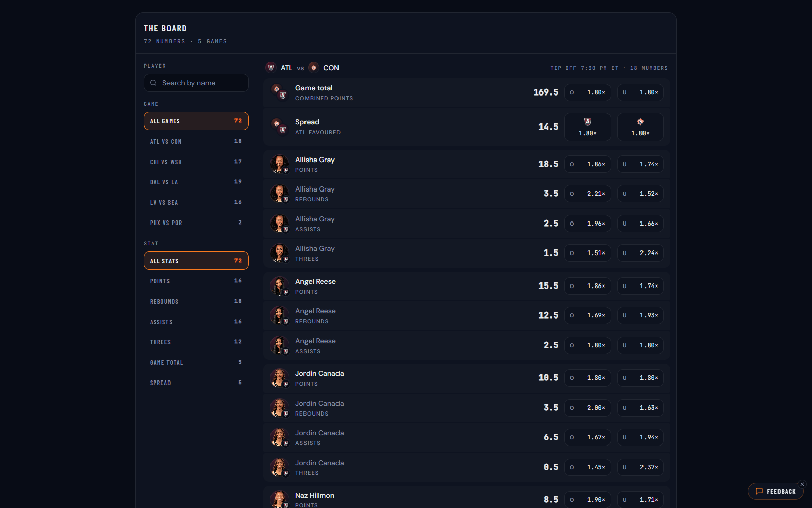Filter by Threes stat
The height and width of the screenshot is (508, 812).
pos(196,342)
